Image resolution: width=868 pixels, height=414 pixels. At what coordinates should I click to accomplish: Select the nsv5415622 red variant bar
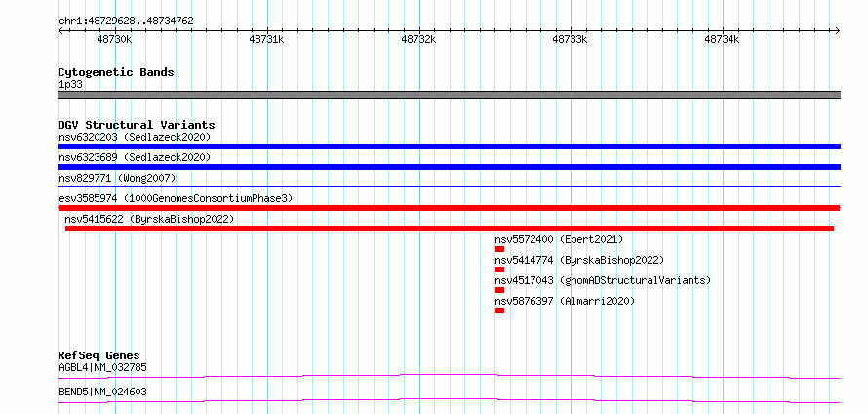click(450, 228)
